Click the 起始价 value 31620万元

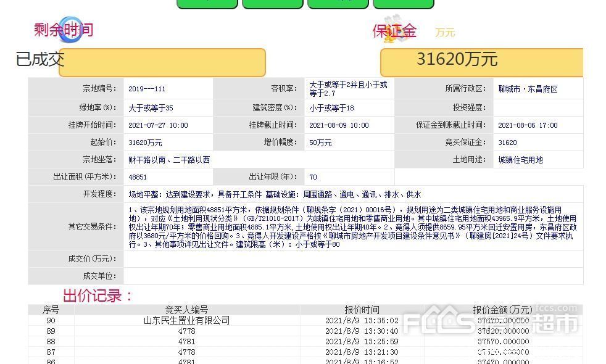point(145,143)
